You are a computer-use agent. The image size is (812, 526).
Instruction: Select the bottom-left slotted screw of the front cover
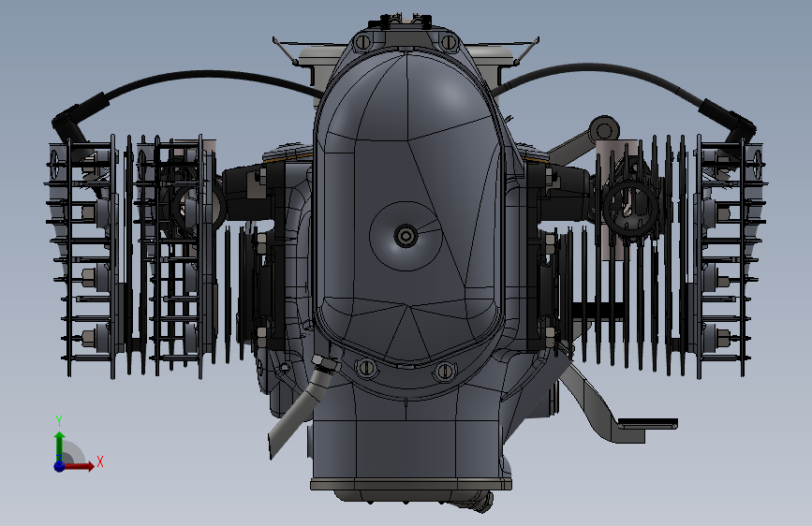[366, 368]
